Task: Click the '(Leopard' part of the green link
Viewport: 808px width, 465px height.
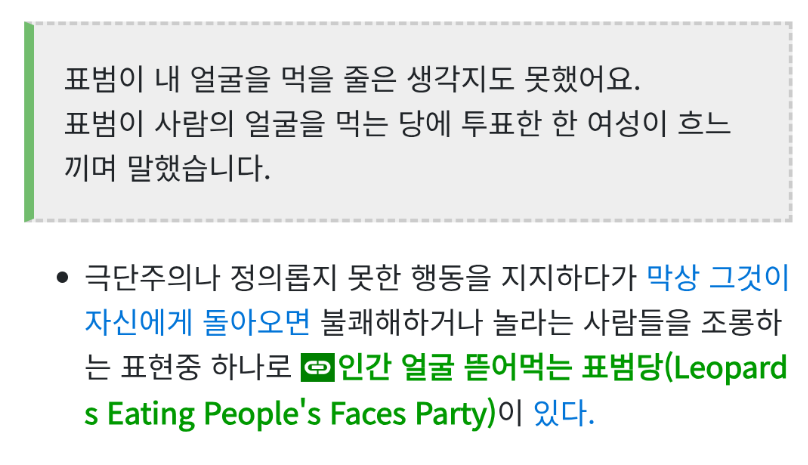Action: (726, 368)
